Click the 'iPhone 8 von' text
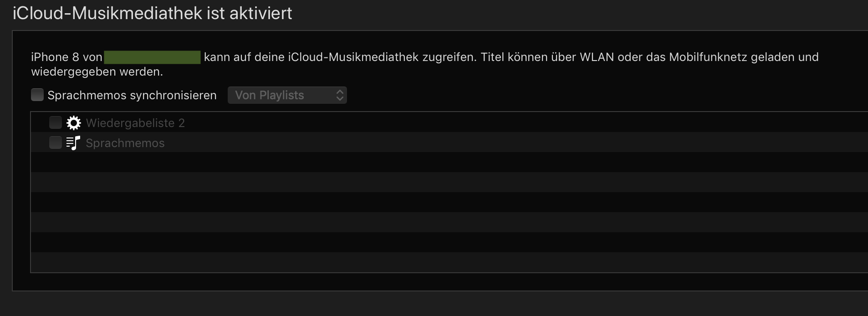 click(x=66, y=57)
